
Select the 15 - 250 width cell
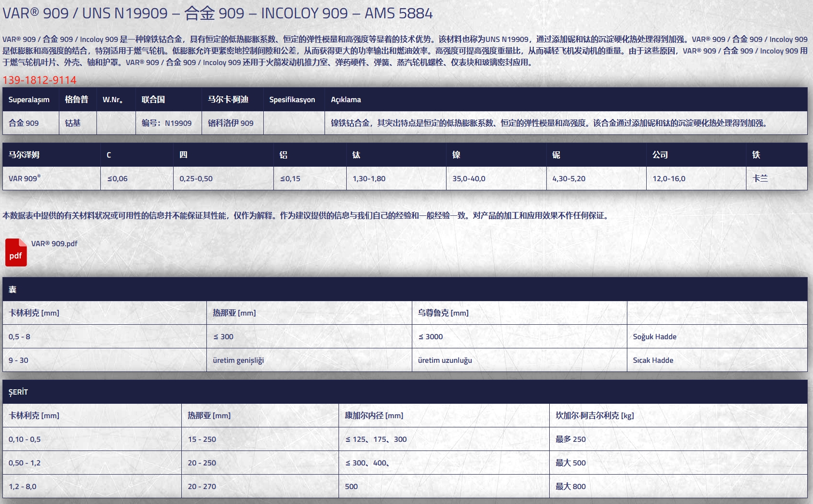[260, 439]
